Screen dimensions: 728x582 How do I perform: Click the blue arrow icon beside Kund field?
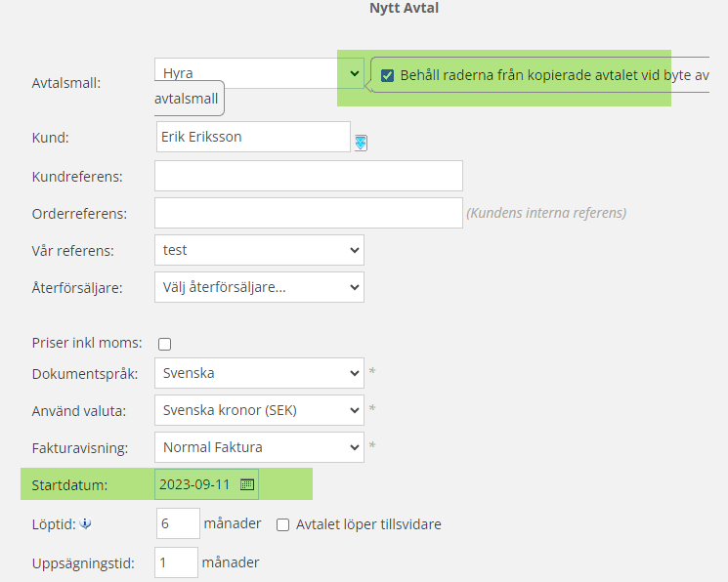point(361,143)
